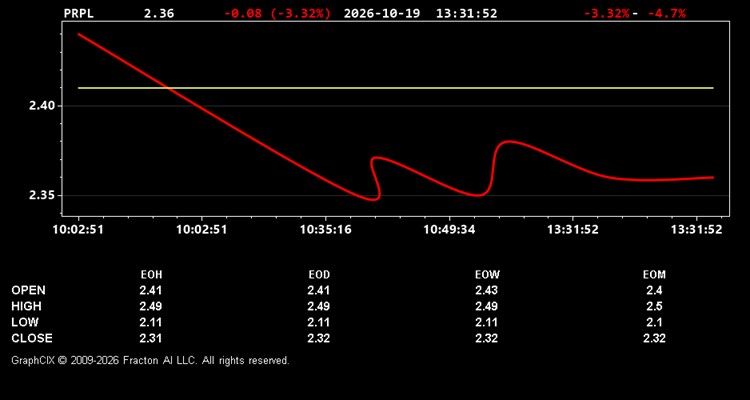Select the EOM column header
Screen dimensions: 750x400
pyautogui.click(x=654, y=275)
